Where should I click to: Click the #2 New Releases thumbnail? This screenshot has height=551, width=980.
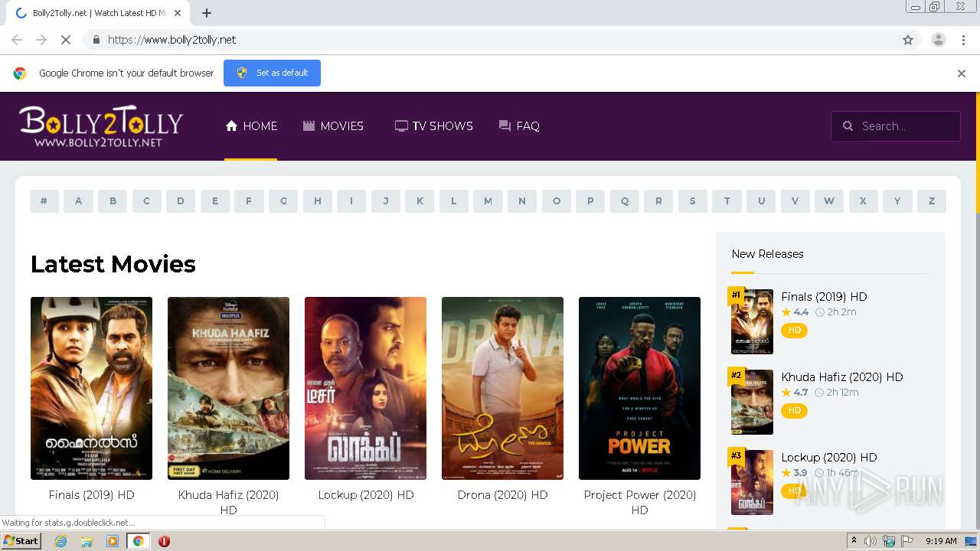(x=752, y=402)
